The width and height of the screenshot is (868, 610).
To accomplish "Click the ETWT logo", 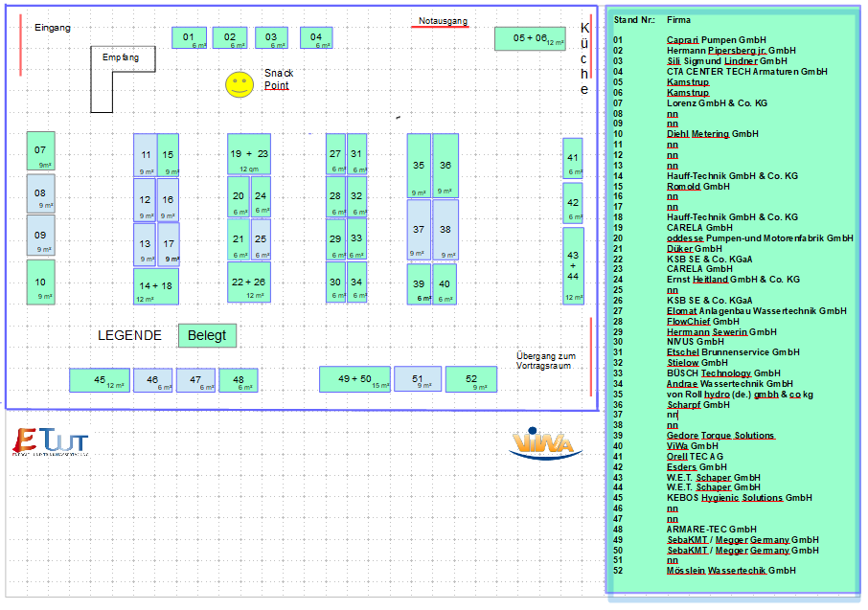I will (x=51, y=441).
